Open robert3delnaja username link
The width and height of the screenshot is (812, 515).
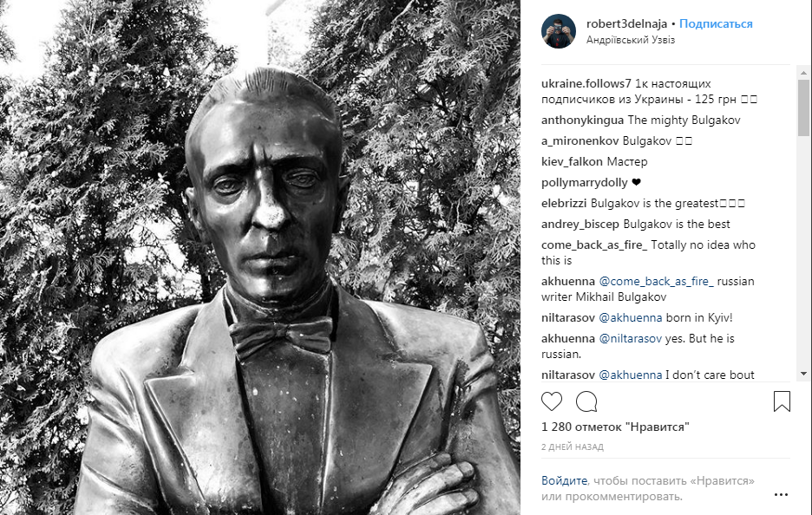click(626, 23)
